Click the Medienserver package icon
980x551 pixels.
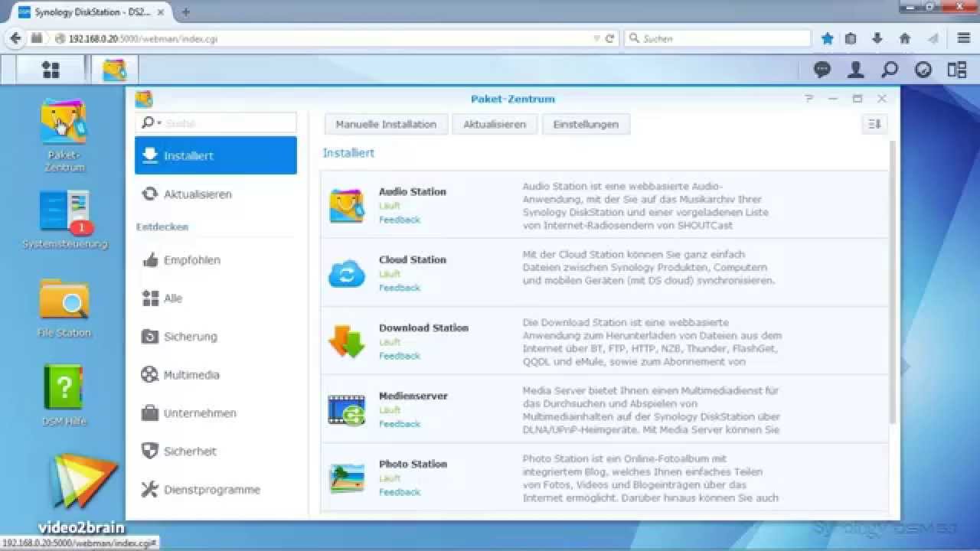tap(347, 409)
